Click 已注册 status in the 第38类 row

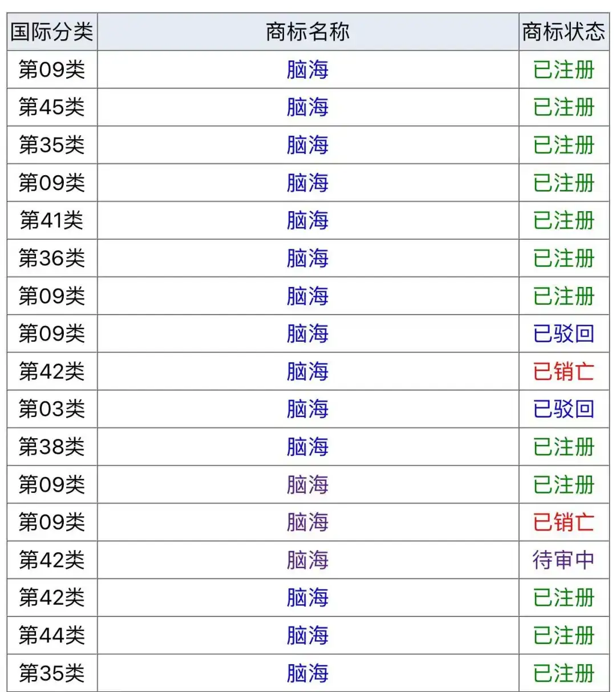pyautogui.click(x=564, y=447)
